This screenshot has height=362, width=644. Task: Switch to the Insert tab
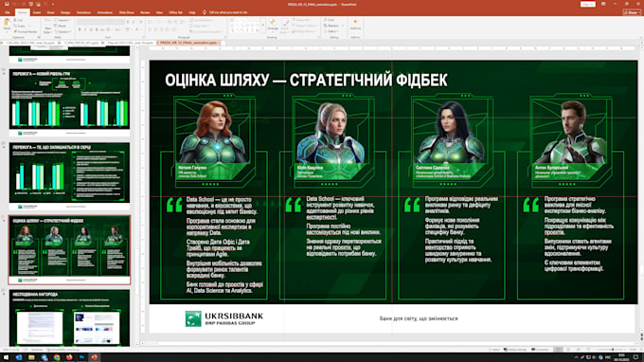pos(37,12)
